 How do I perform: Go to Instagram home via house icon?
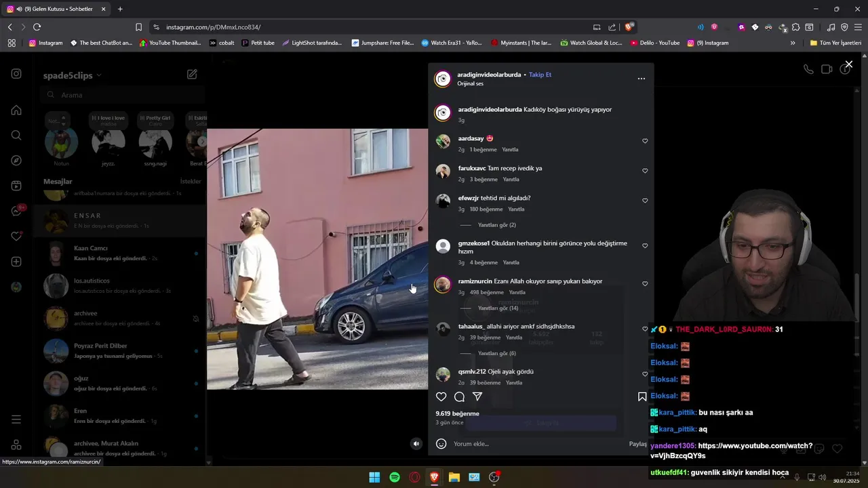tap(16, 110)
